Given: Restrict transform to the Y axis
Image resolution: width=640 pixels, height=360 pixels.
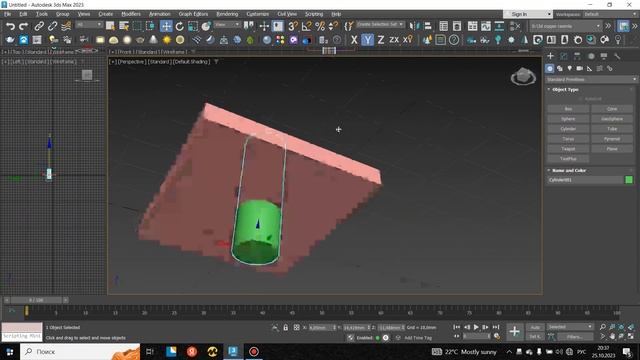Looking at the screenshot, I should 367,40.
